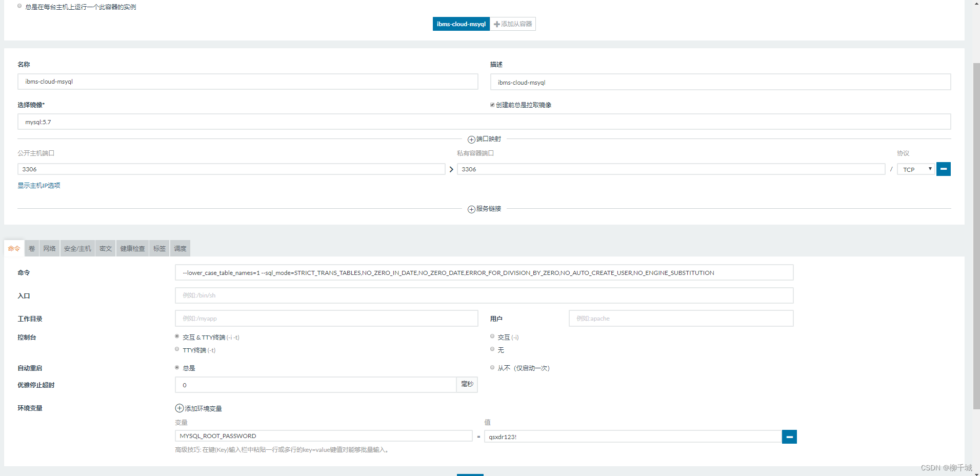
Task: Click the private container port field
Action: (671, 169)
